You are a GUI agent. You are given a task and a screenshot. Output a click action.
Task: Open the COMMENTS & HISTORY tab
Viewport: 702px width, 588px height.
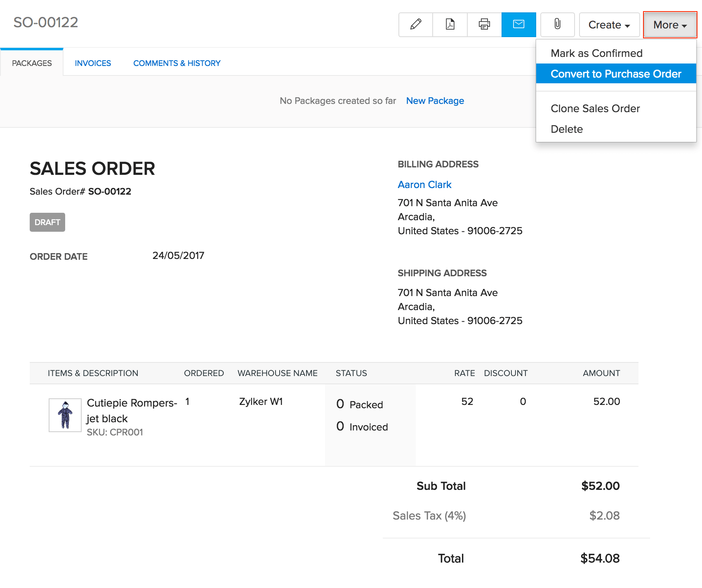coord(177,63)
